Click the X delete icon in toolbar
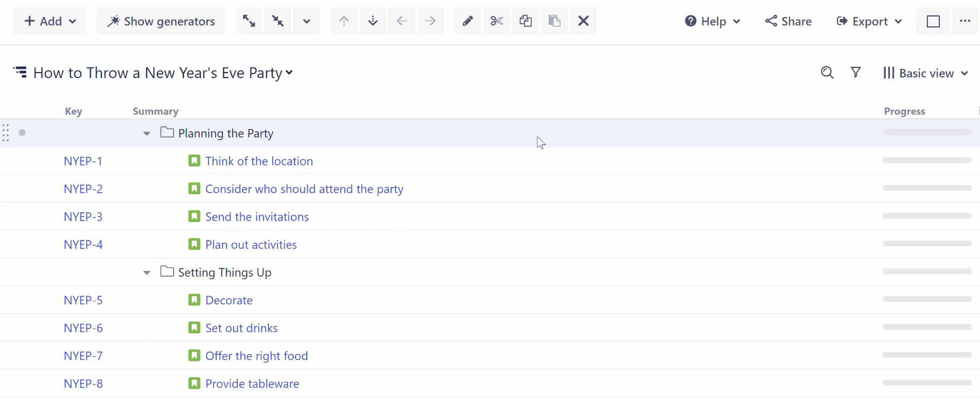980x399 pixels. [583, 21]
